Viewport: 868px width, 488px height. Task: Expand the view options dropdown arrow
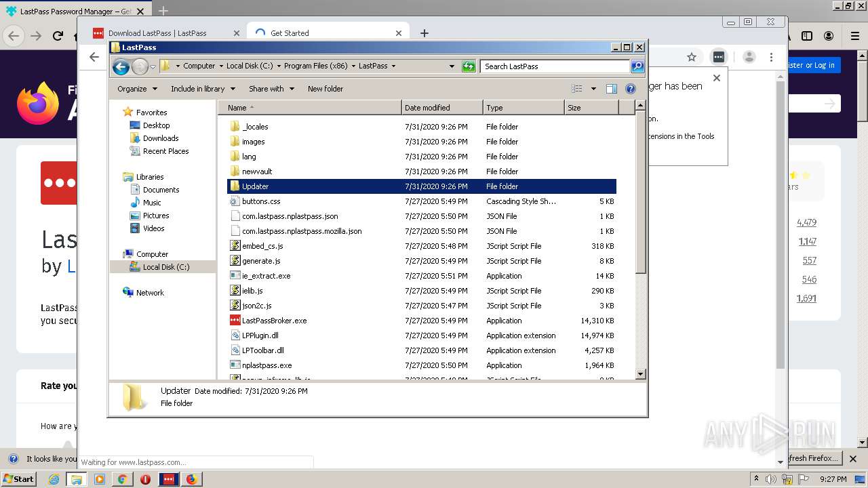tap(593, 89)
